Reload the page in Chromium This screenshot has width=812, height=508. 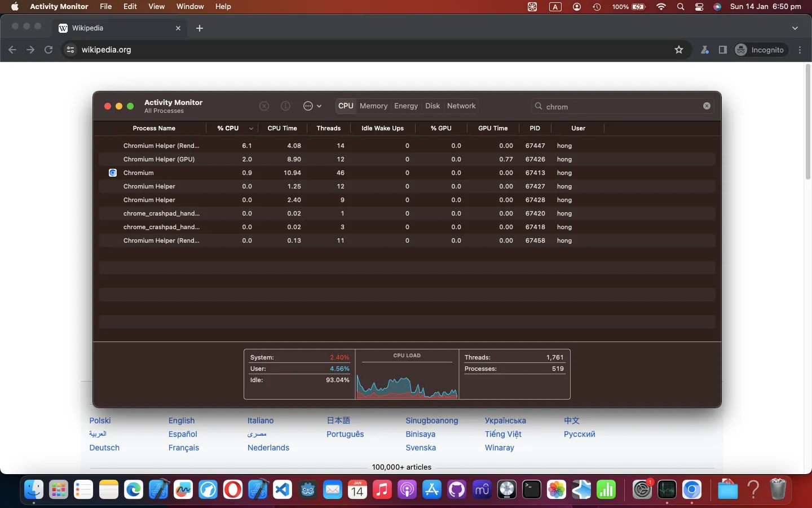(48, 50)
